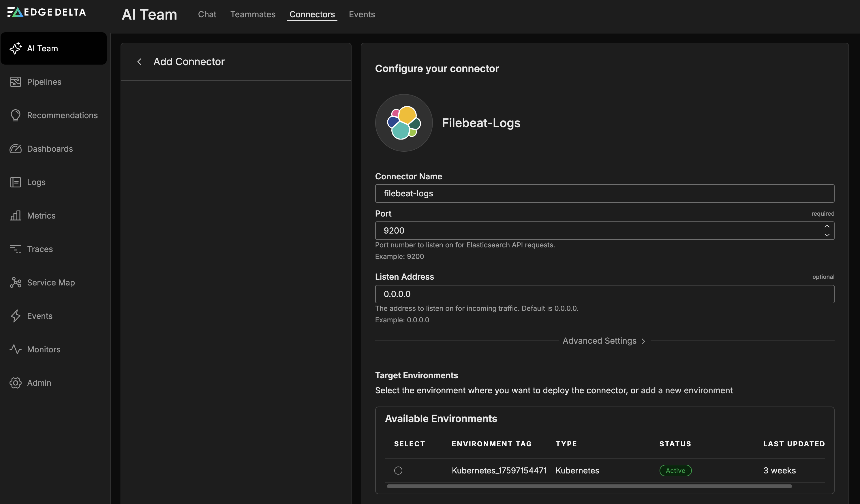Screen dimensions: 860x504
Task: Click the Edge Delta logo
Action: click(x=46, y=12)
